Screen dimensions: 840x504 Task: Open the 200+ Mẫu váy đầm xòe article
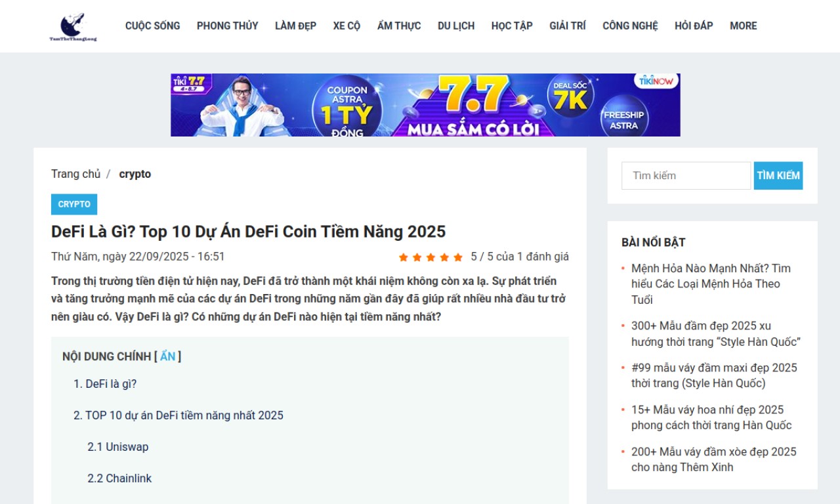tap(714, 459)
